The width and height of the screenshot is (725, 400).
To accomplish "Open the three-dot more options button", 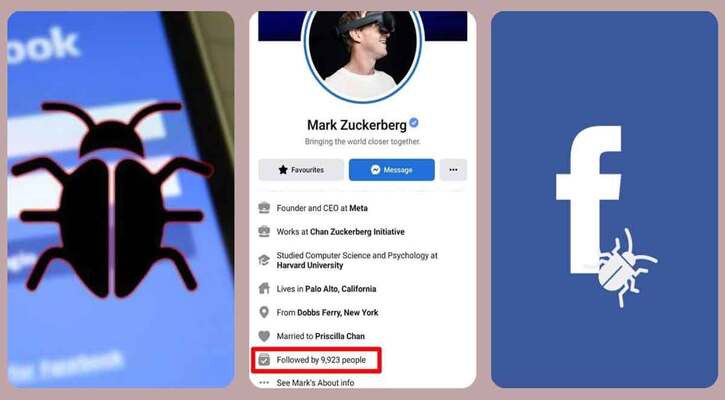I will click(x=453, y=170).
